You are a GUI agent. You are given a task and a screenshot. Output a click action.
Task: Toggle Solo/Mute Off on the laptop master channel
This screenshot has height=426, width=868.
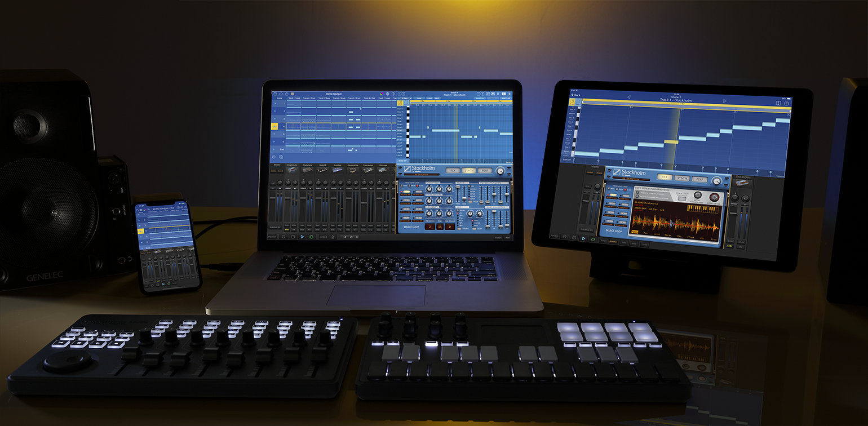(276, 227)
